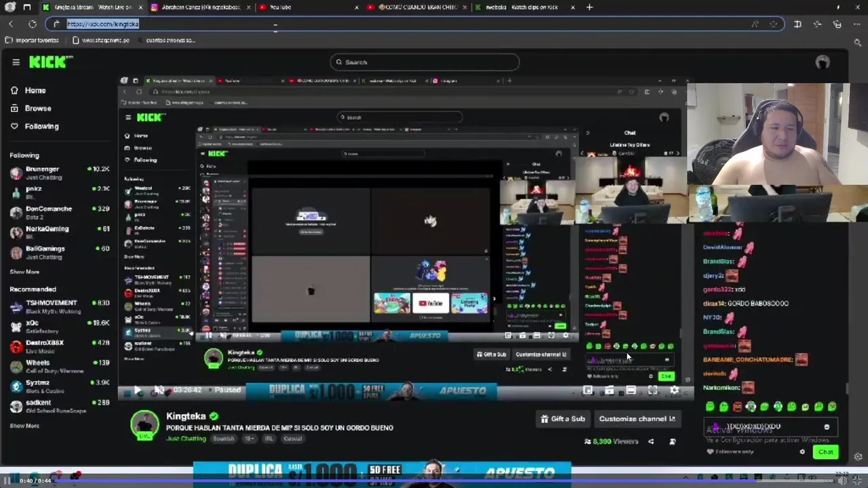
Task: Open the profile avatar menu top right
Action: pyautogui.click(x=823, y=62)
